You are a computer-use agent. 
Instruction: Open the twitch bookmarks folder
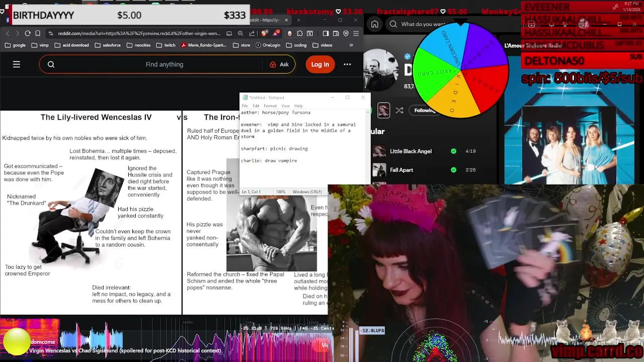pos(166,45)
